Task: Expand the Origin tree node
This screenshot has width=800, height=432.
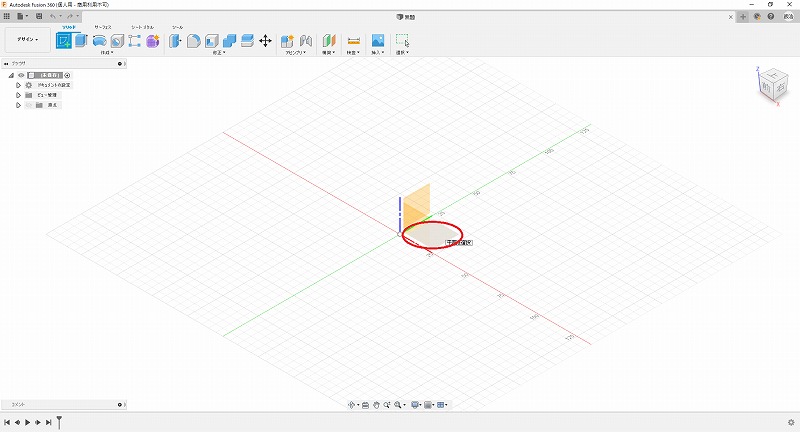Action: 18,105
